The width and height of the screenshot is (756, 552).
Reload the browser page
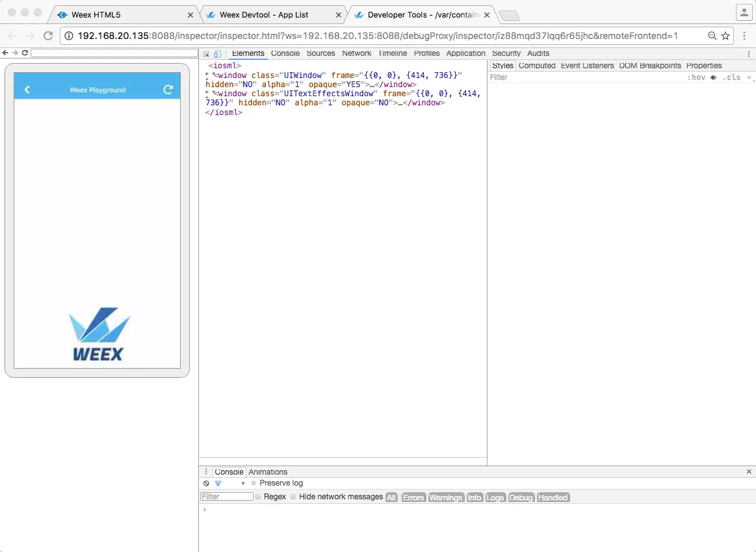pyautogui.click(x=47, y=36)
